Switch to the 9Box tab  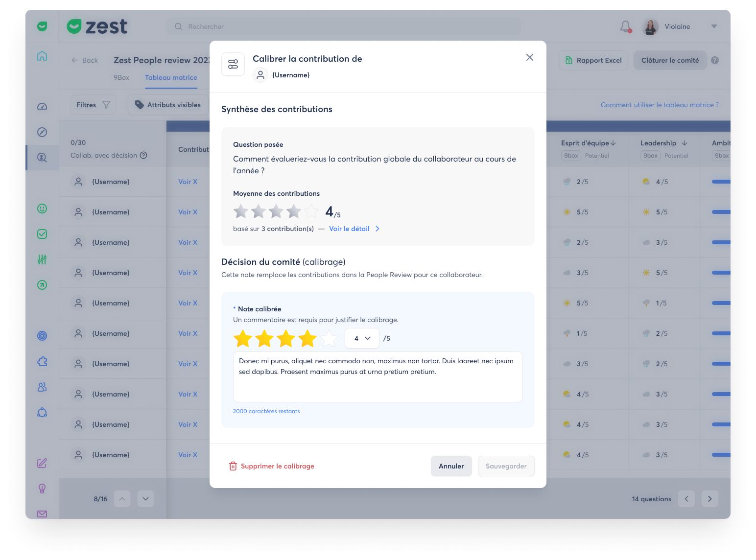coord(121,77)
